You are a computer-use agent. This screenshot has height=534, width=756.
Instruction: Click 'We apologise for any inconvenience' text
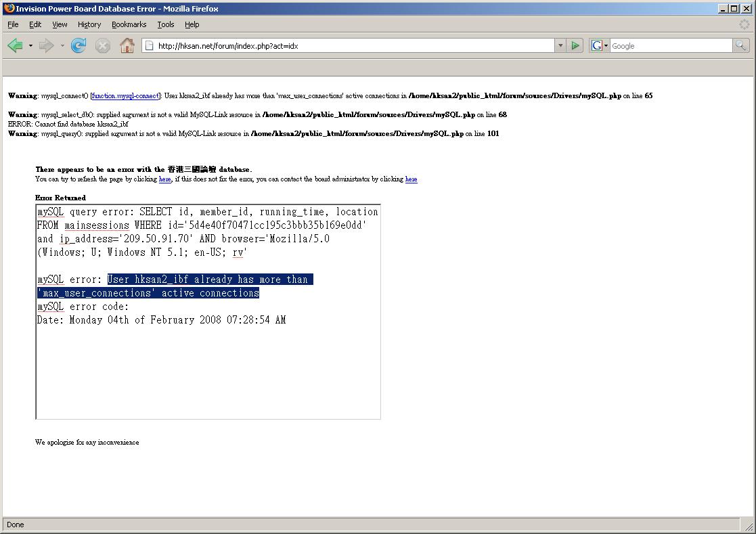(x=87, y=442)
